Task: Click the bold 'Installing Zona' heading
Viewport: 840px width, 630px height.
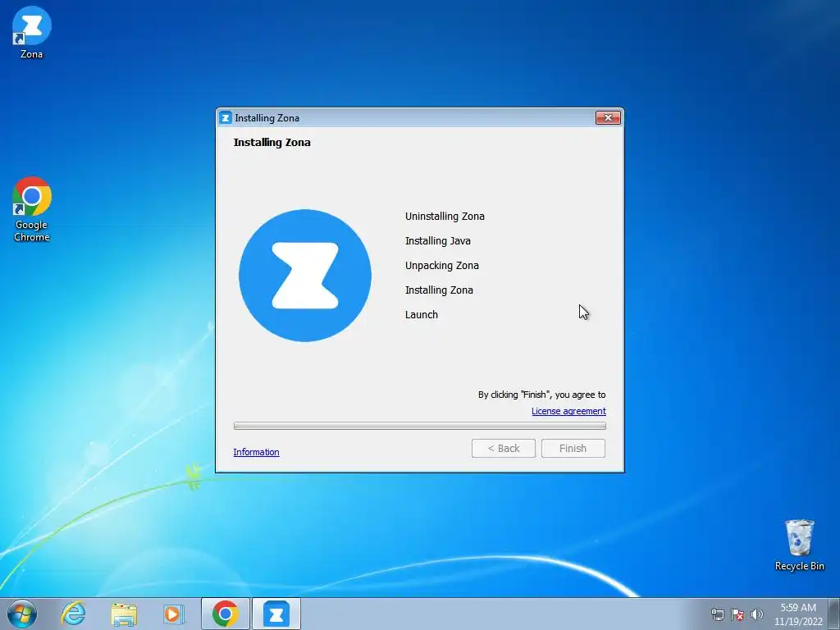Action: click(x=272, y=143)
